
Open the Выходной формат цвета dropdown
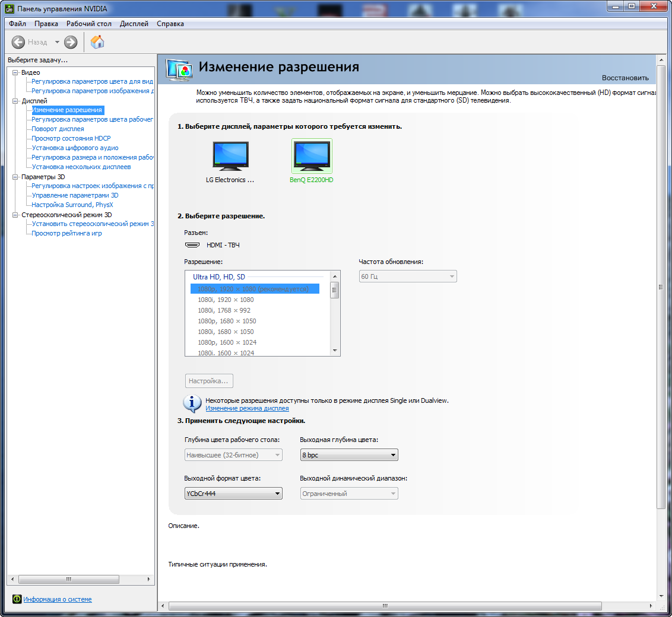coord(233,494)
